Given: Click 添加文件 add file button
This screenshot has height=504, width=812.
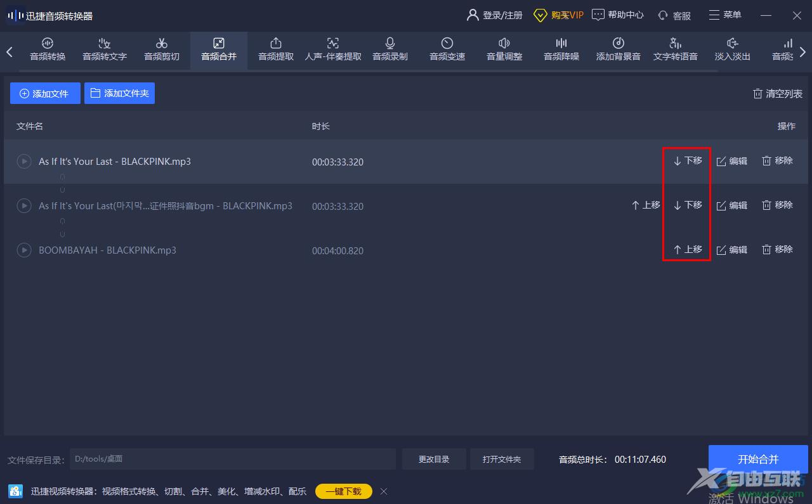Looking at the screenshot, I should coord(45,93).
